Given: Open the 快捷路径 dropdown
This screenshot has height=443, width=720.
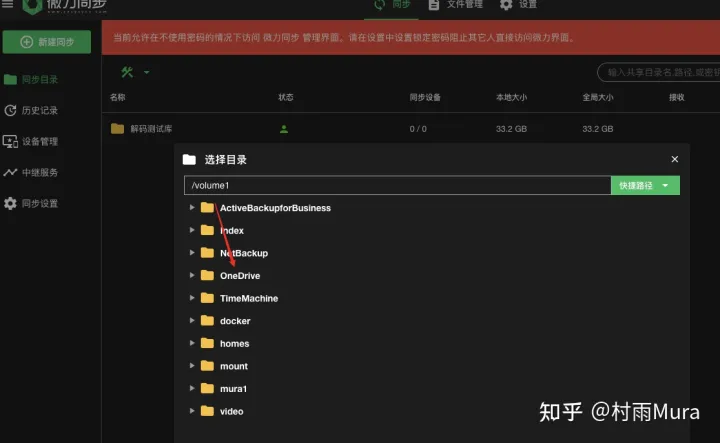Looking at the screenshot, I should pyautogui.click(x=645, y=185).
